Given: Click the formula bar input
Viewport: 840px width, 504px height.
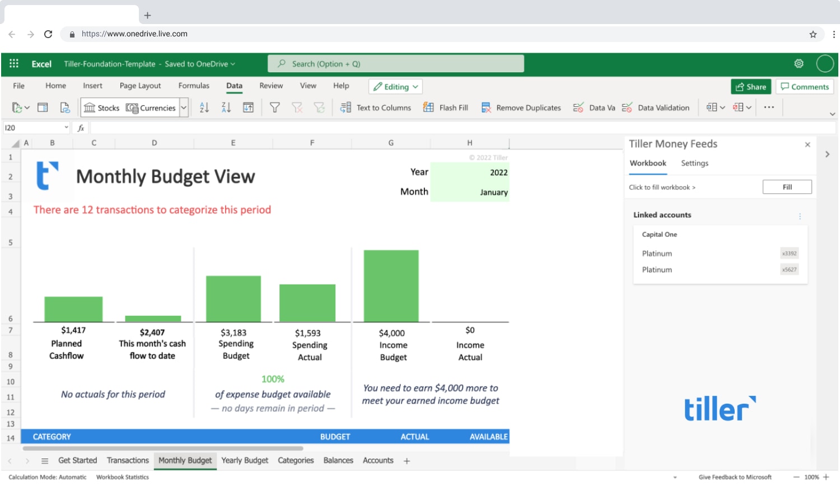Looking at the screenshot, I should pos(463,128).
